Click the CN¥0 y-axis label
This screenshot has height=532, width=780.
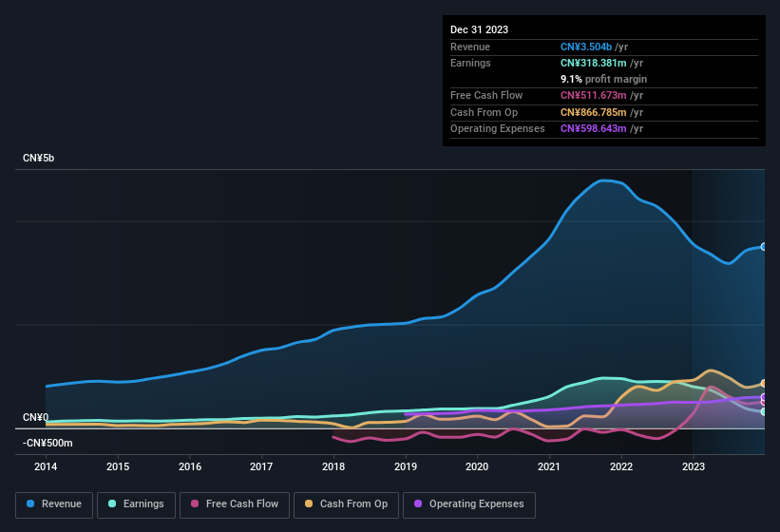tap(35, 417)
